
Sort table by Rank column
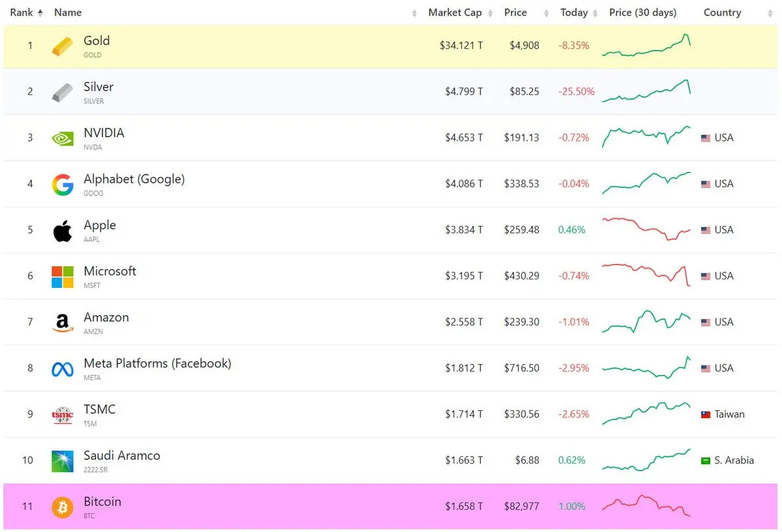[26, 12]
